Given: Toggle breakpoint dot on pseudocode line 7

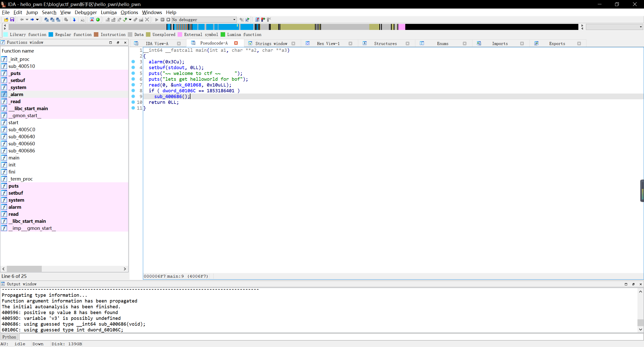Looking at the screenshot, I should point(133,85).
